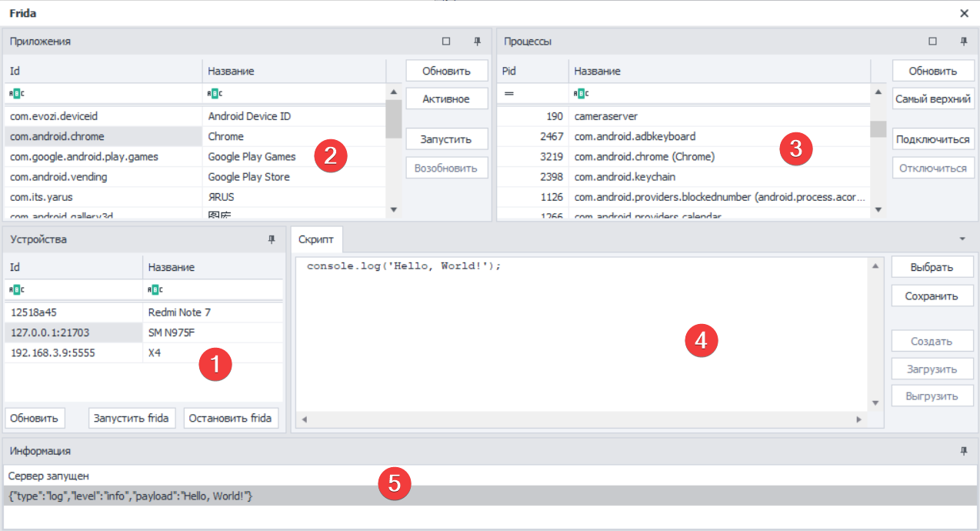
Task: Maximize the Процессы panel
Action: [932, 42]
